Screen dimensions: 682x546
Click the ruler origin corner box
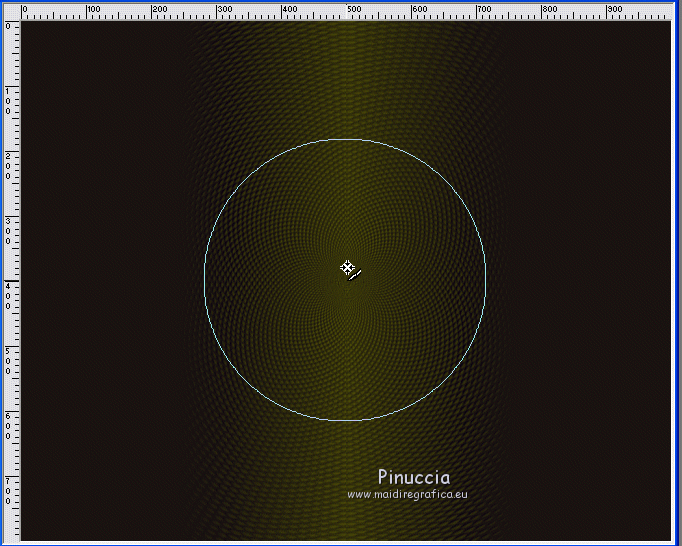pos(12,12)
